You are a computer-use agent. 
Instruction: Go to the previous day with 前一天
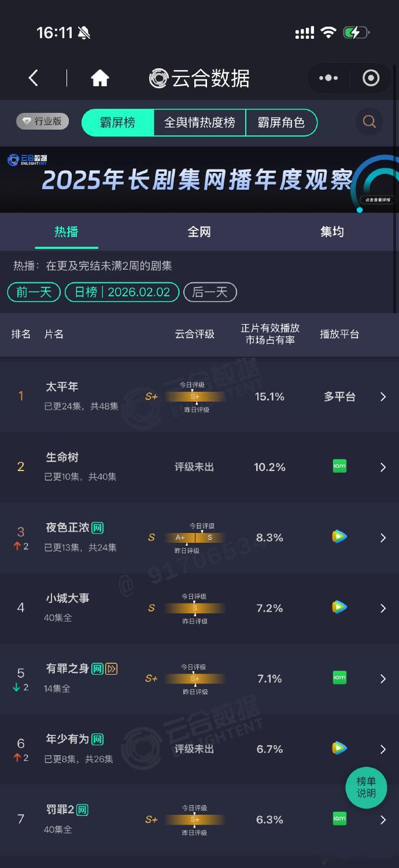[33, 292]
